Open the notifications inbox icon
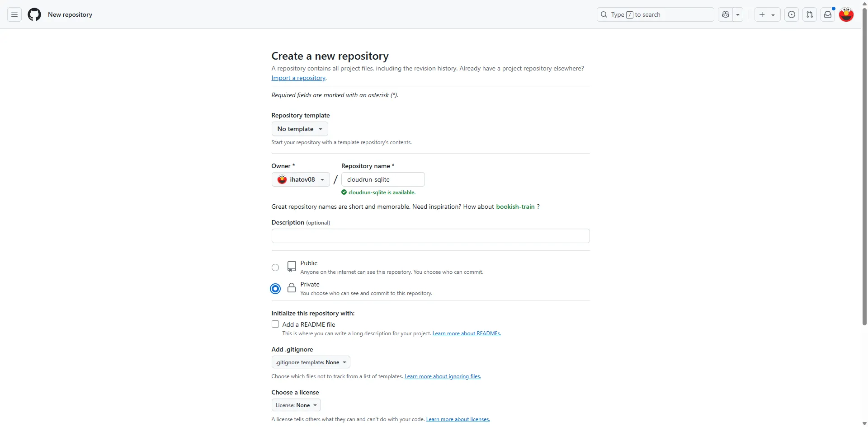The height and width of the screenshot is (427, 868). (x=828, y=14)
